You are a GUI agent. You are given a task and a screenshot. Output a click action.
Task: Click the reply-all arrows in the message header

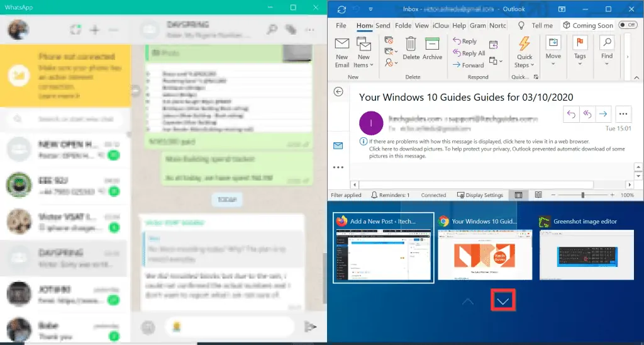click(x=587, y=114)
